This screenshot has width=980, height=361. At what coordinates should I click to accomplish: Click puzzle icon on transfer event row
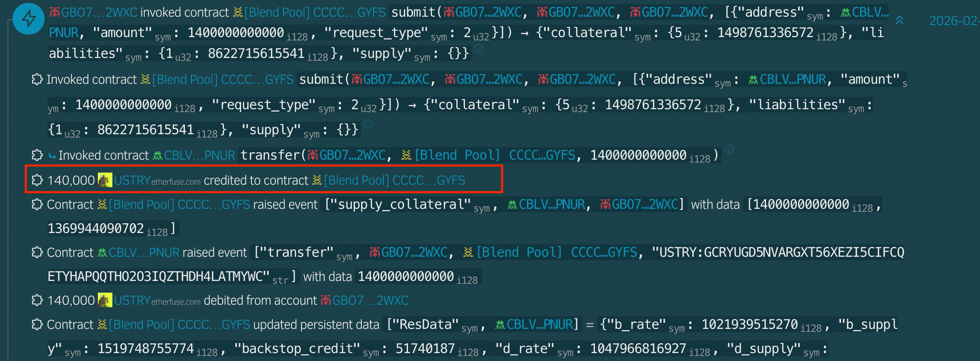point(37,252)
